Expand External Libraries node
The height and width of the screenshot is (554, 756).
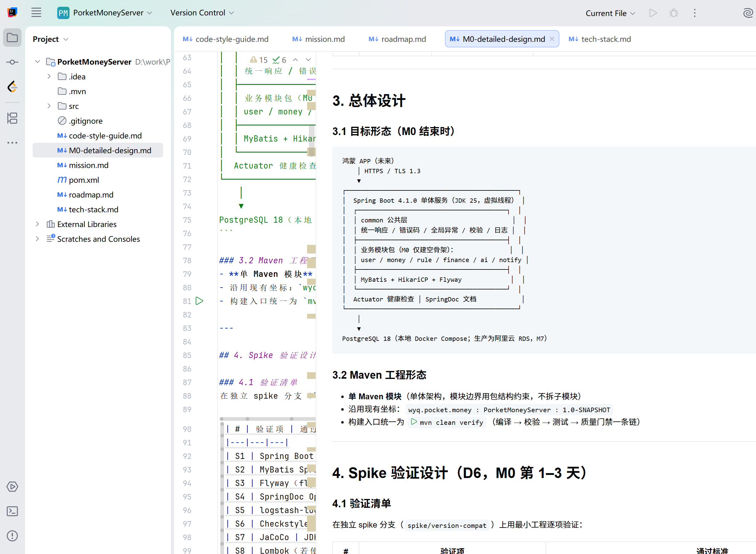tap(38, 224)
